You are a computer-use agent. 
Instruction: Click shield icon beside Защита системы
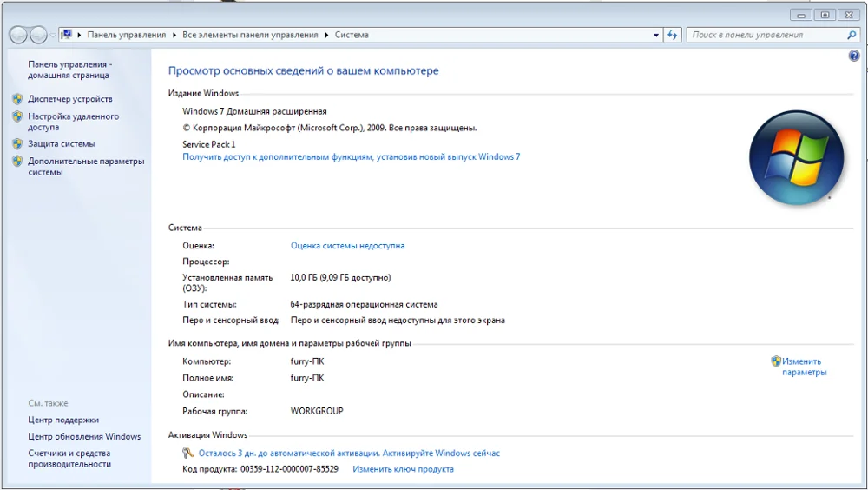pyautogui.click(x=17, y=143)
